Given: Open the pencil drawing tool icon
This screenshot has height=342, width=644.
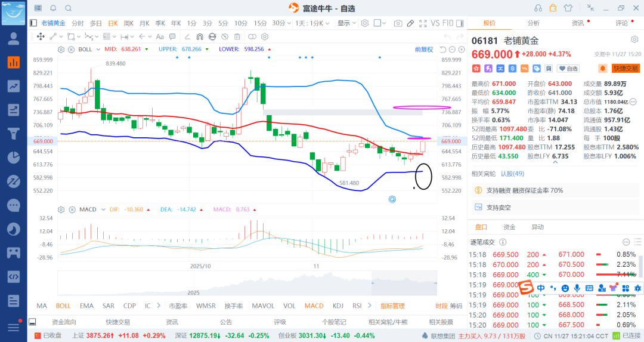Looking at the screenshot, I should [x=410, y=23].
